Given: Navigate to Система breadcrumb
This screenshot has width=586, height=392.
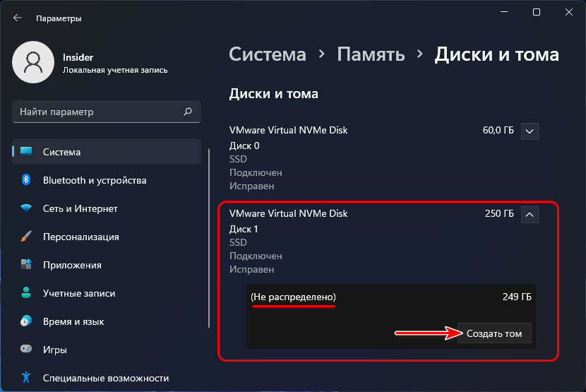Looking at the screenshot, I should [x=268, y=54].
